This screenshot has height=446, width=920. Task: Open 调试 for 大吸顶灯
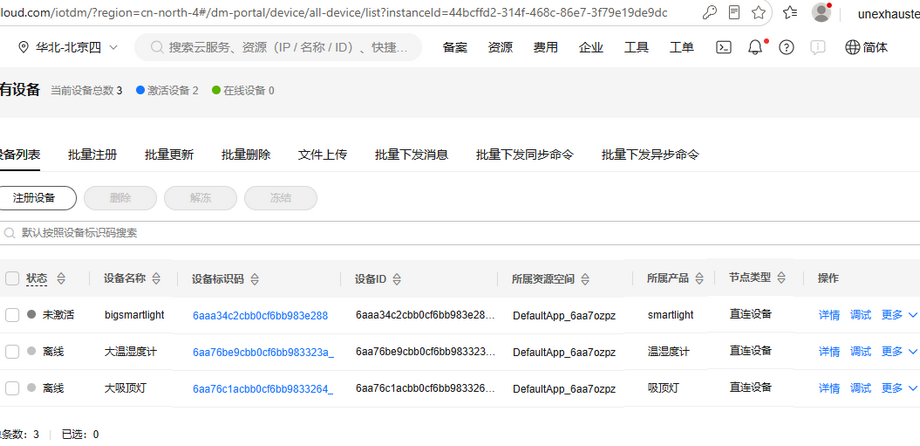[861, 388]
